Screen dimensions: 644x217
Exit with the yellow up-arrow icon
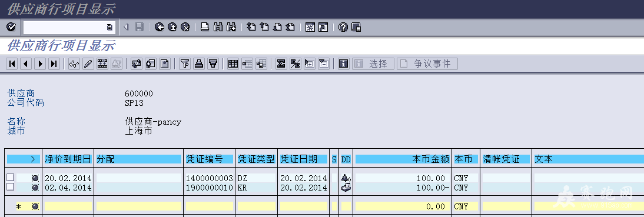172,27
